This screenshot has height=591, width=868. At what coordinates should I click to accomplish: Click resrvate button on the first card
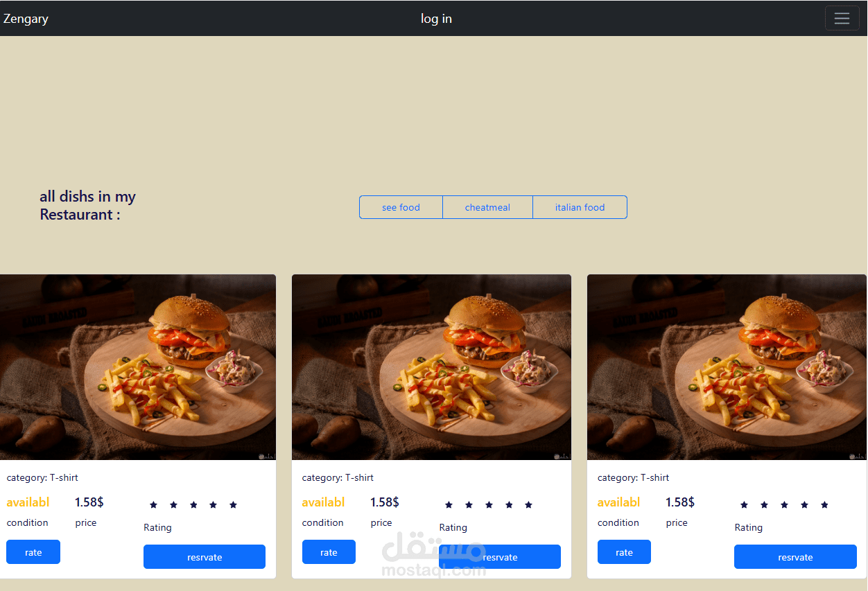tap(205, 557)
